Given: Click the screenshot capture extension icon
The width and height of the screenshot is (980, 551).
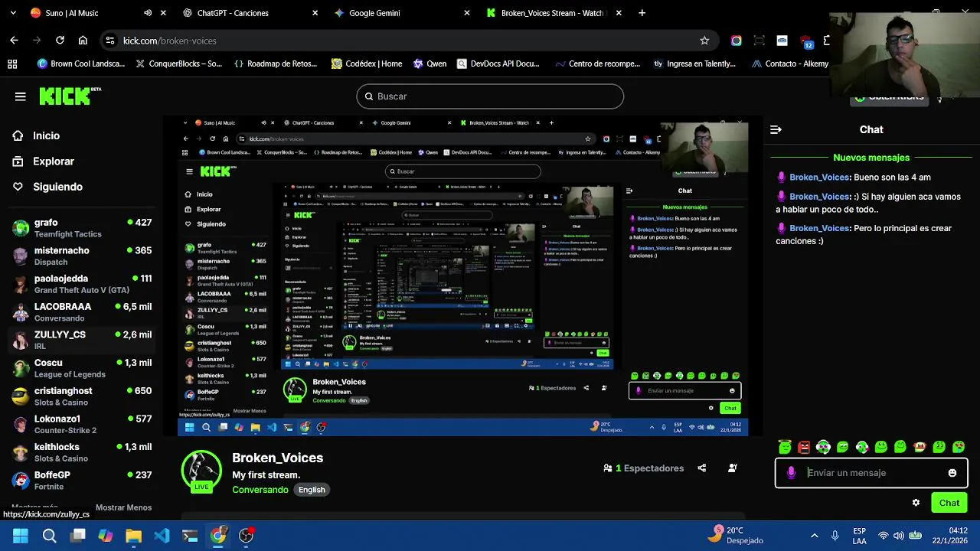Looking at the screenshot, I should pyautogui.click(x=759, y=41).
